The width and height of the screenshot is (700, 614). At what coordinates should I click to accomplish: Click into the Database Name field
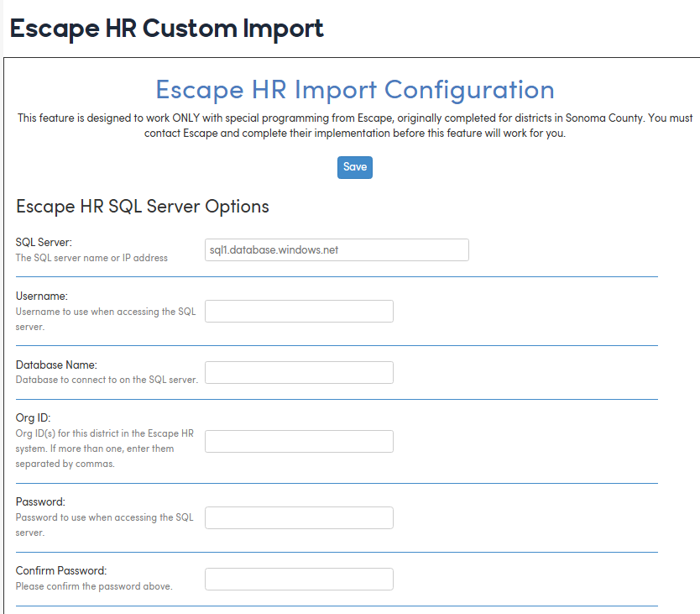point(299,372)
